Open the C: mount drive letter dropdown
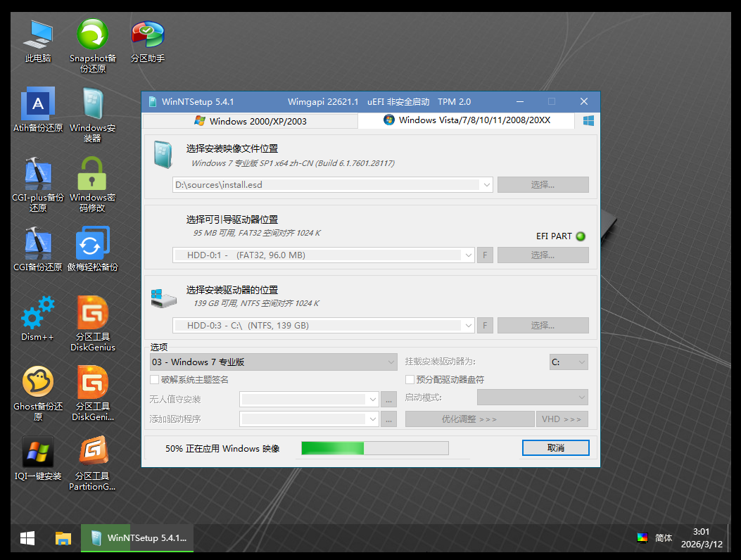Viewport: 741px width, 560px height. [x=569, y=362]
